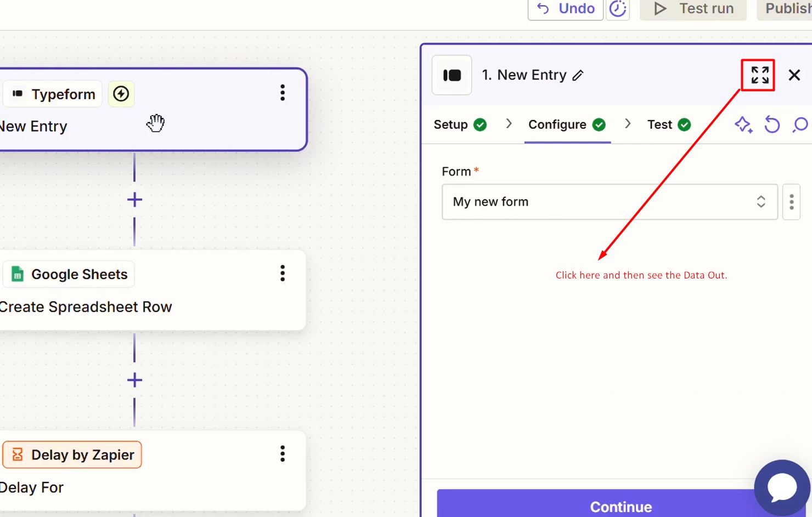This screenshot has width=812, height=517.
Task: Click chevron between Setup and Configure
Action: tap(509, 124)
